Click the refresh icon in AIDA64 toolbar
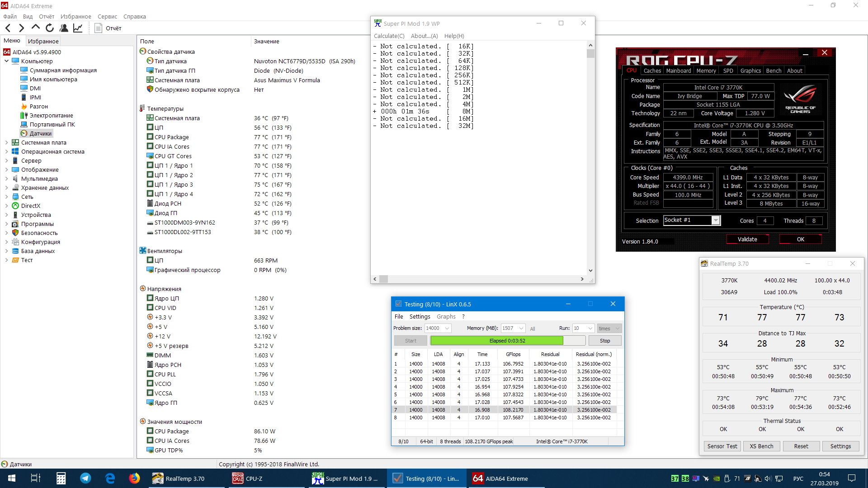 tap(50, 28)
